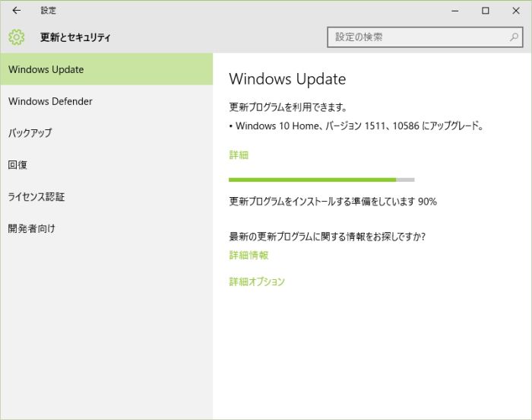Click the 詳細 link under the update
532x420 pixels.
click(x=239, y=154)
